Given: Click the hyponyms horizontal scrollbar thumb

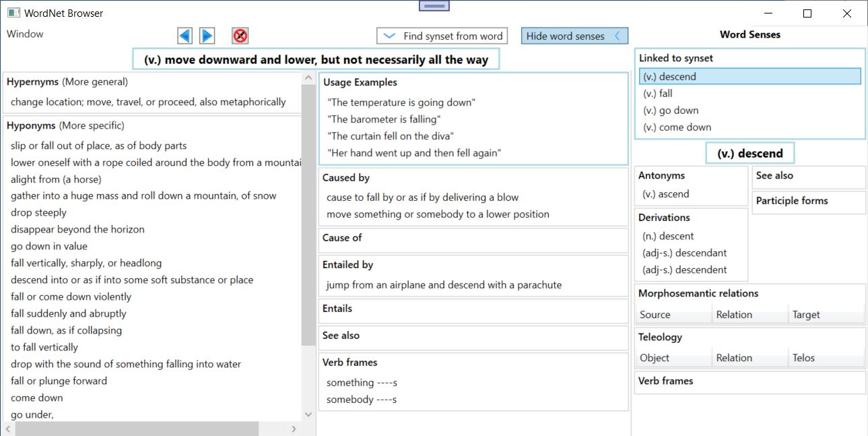Looking at the screenshot, I should click(137, 429).
